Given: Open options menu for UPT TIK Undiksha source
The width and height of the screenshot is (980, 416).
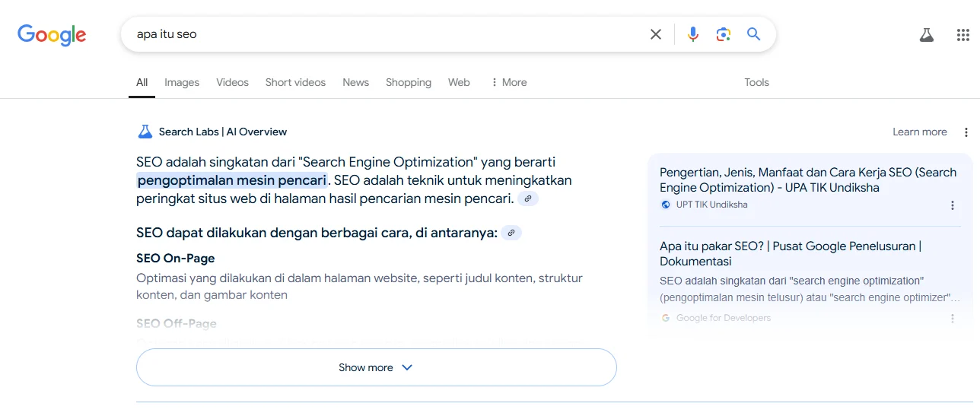Looking at the screenshot, I should [952, 205].
